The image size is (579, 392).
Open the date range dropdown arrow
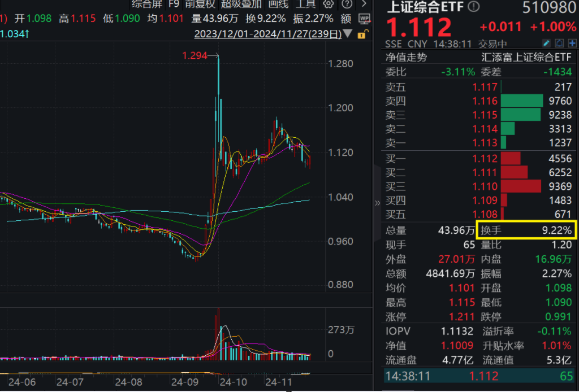(347, 33)
